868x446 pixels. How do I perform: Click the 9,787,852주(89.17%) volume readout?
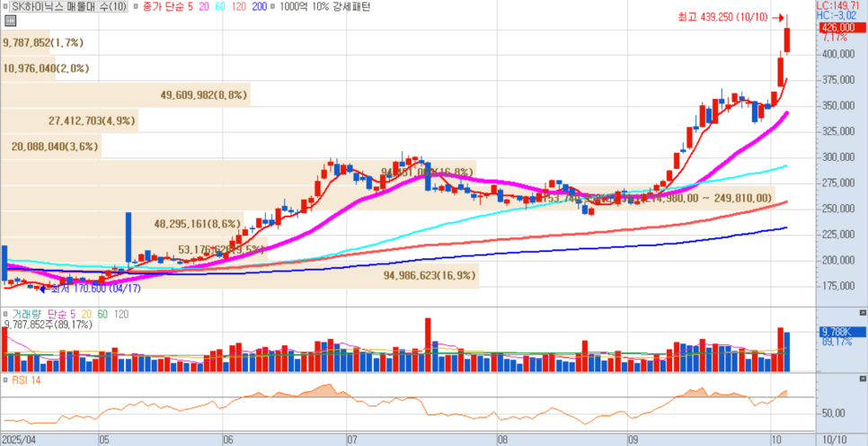49,325
